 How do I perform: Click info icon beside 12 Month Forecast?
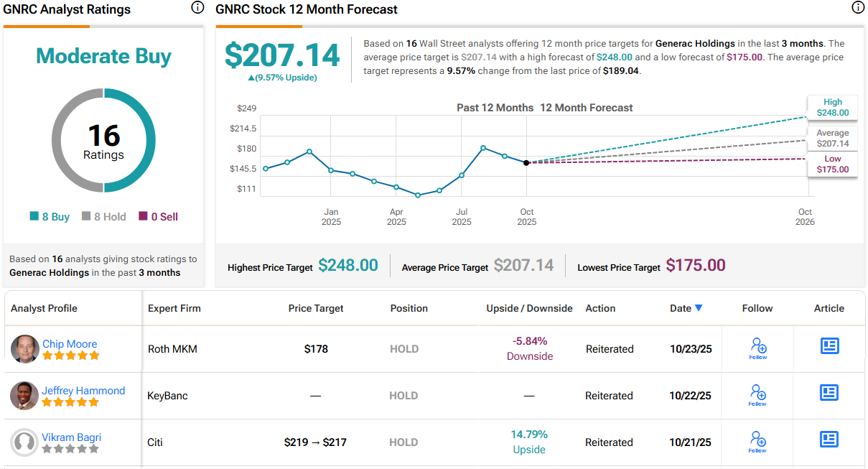click(x=857, y=8)
